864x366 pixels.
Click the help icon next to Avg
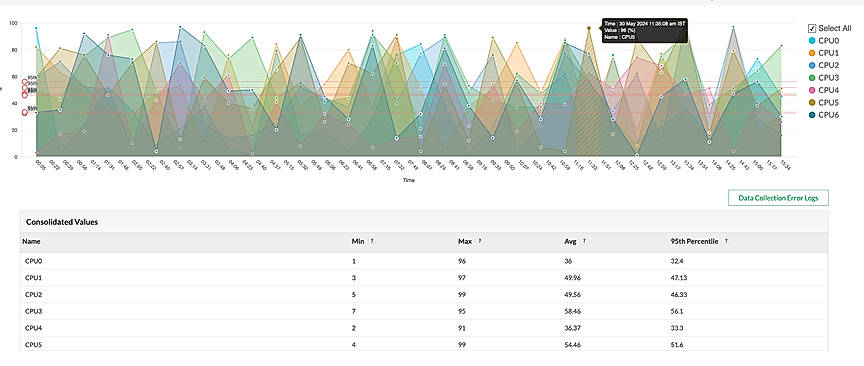[x=584, y=241]
